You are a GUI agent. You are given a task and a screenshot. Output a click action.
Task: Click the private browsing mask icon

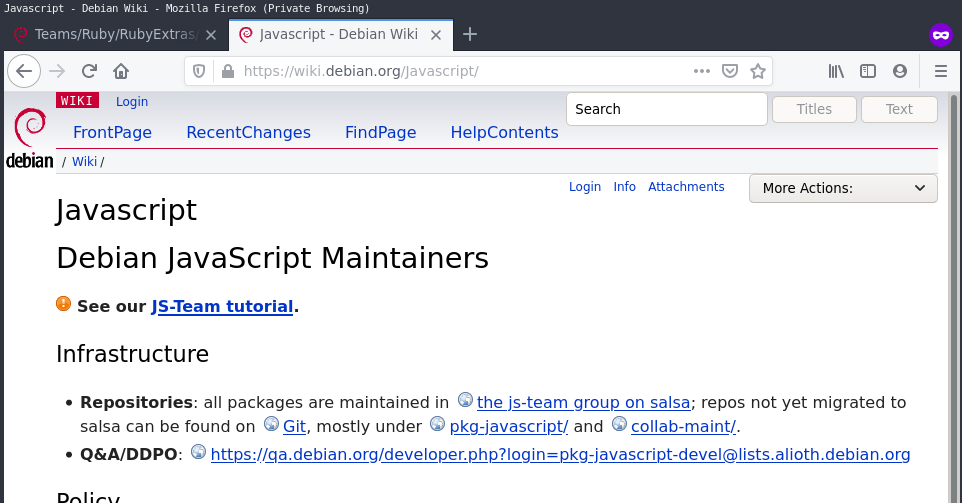941,35
